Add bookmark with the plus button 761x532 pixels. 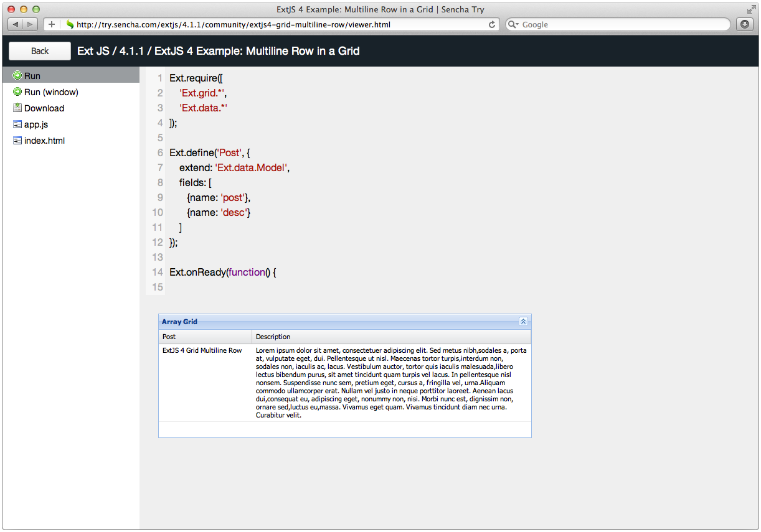[52, 24]
